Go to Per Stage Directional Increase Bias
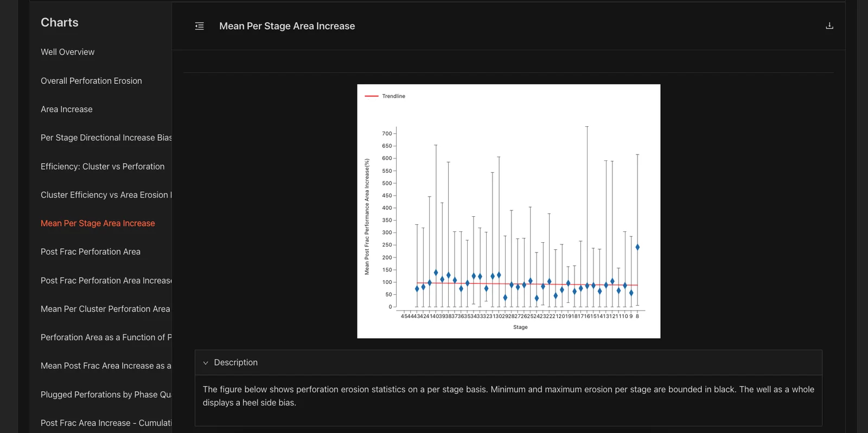868x433 pixels. (x=106, y=138)
